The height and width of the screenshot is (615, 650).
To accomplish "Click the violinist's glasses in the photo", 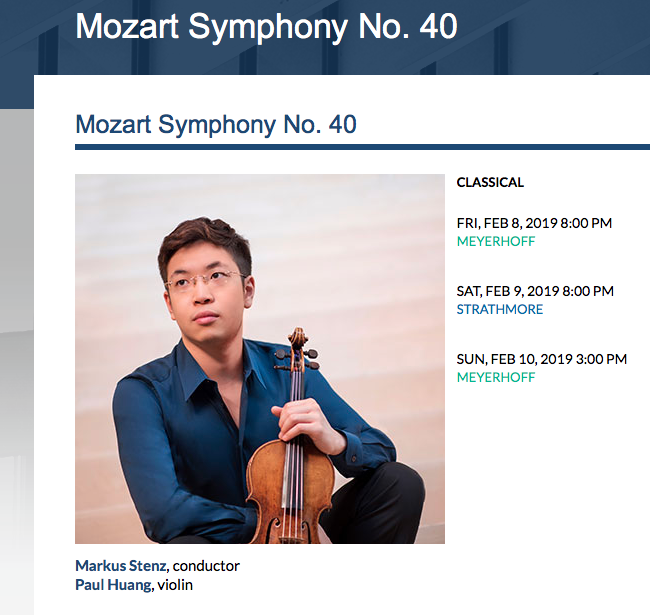I will (208, 281).
